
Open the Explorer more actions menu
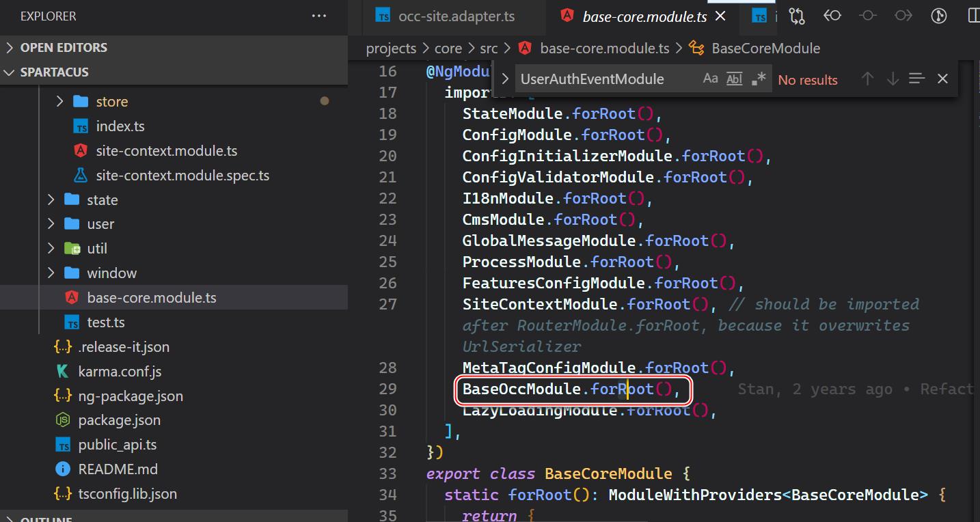tap(318, 16)
